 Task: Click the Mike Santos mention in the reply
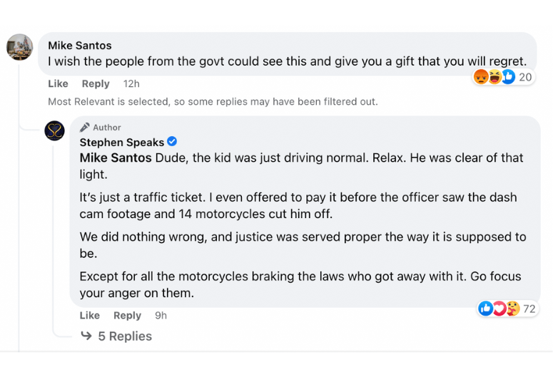tap(116, 158)
